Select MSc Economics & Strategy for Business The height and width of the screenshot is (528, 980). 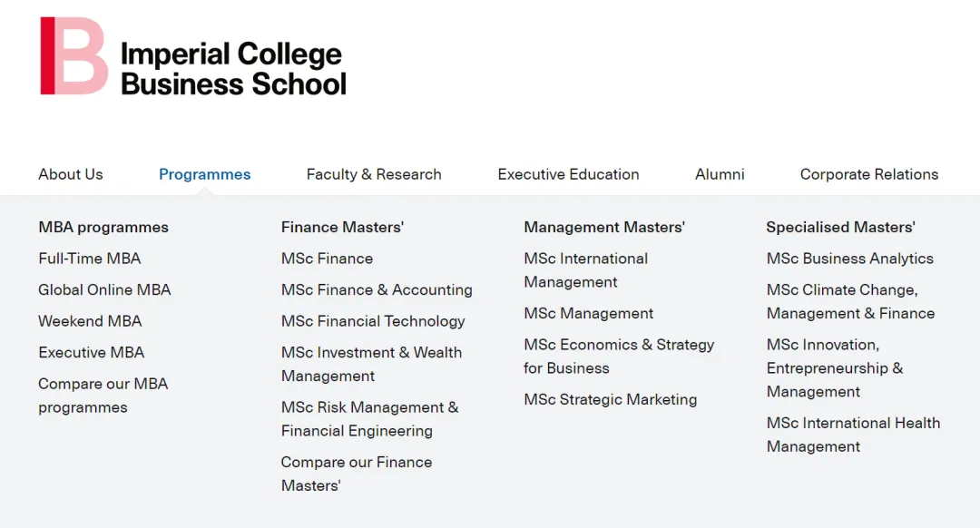pos(618,357)
